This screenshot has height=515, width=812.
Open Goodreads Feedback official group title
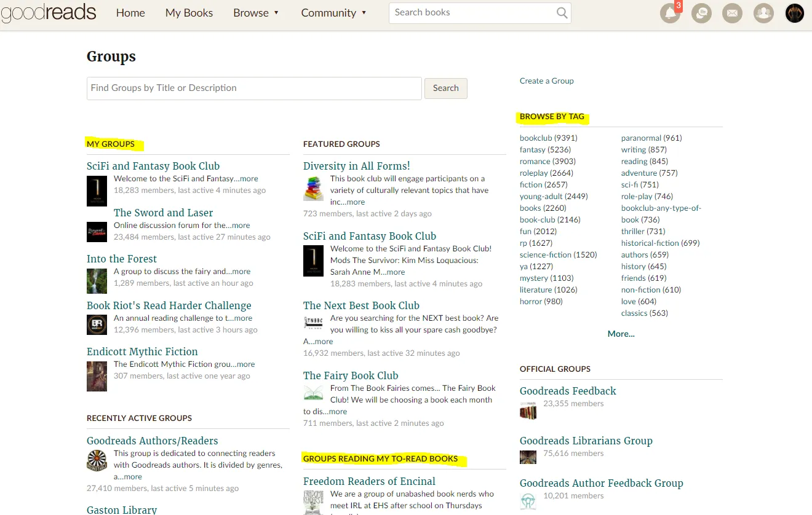[568, 391]
